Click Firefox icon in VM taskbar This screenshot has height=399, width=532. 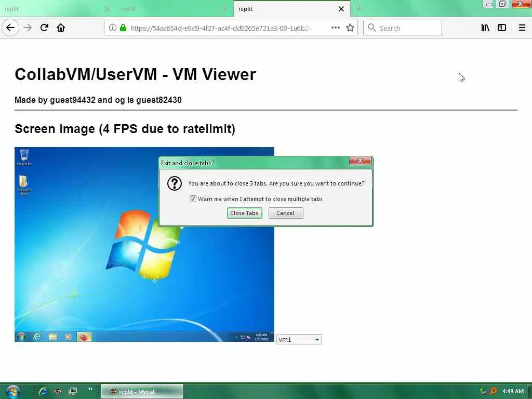(x=84, y=337)
